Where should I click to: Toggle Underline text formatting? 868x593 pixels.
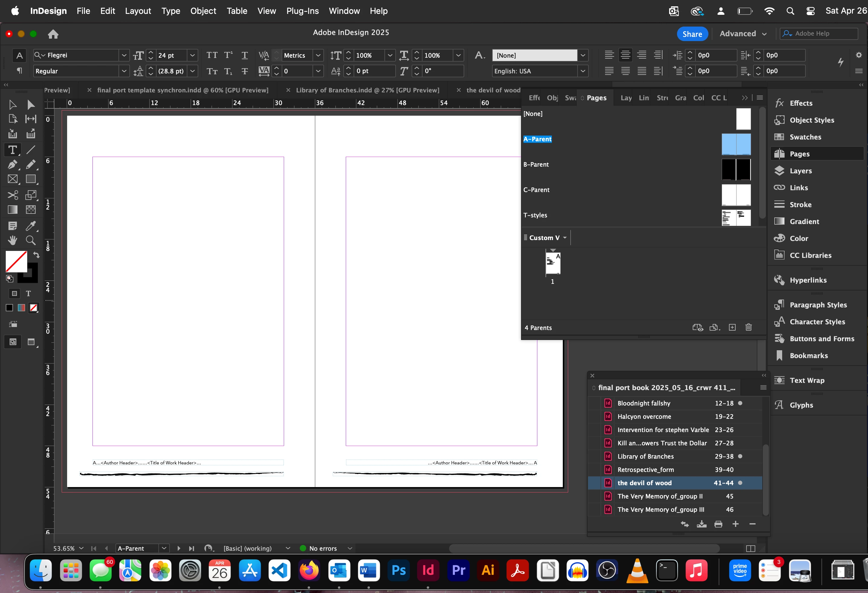tap(245, 55)
